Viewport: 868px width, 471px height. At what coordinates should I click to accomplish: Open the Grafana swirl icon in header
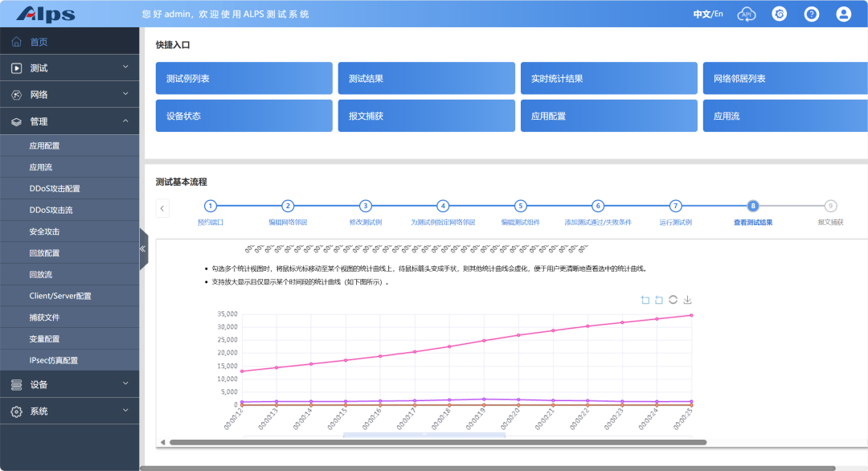tap(779, 14)
